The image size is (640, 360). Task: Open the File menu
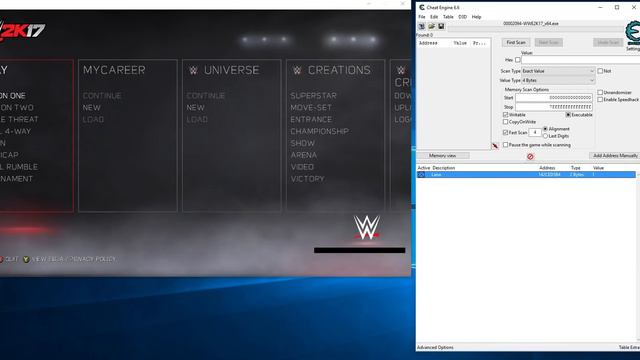[x=422, y=17]
